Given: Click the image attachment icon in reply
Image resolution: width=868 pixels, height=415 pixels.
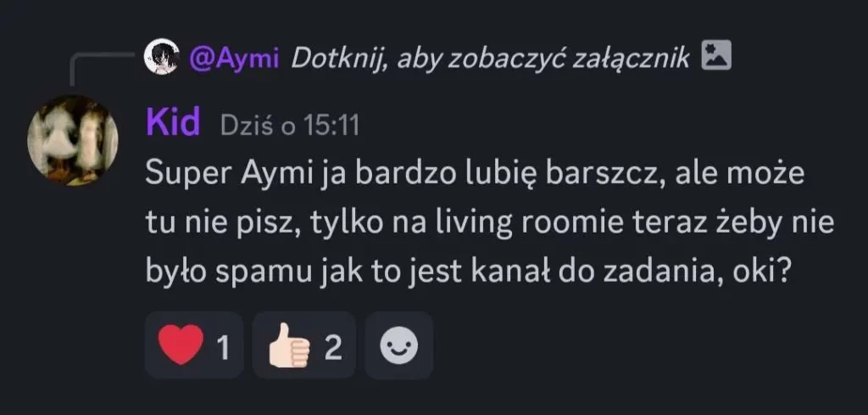Looking at the screenshot, I should pos(716,55).
